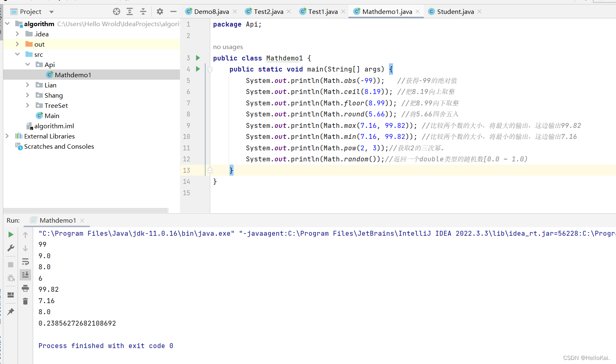The width and height of the screenshot is (616, 364).
Task: Toggle Scroll to End in the console
Action: 25,275
